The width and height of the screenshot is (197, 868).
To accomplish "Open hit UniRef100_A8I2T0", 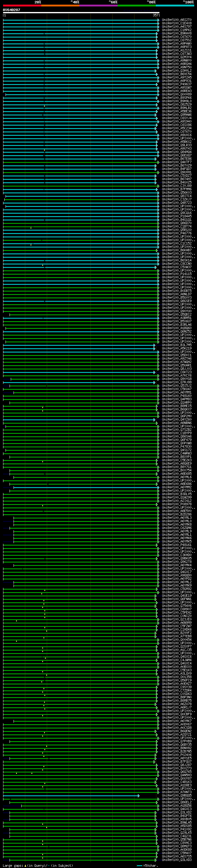I will 177,20.
